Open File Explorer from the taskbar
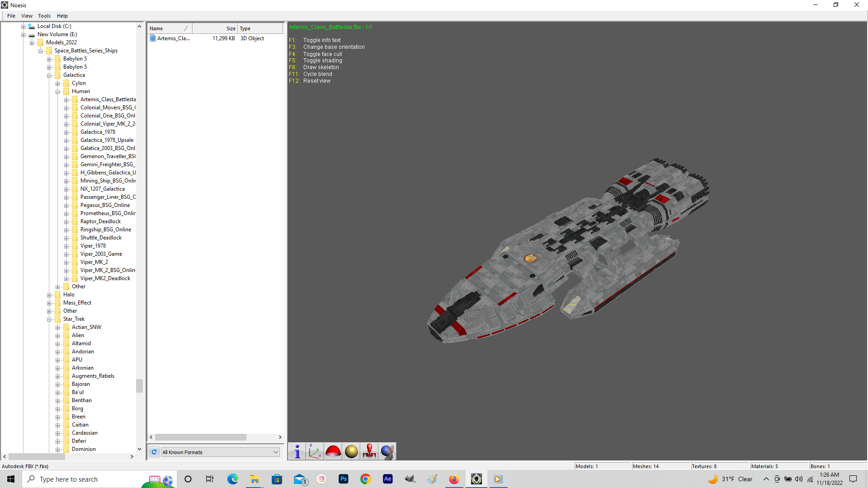 tap(255, 479)
